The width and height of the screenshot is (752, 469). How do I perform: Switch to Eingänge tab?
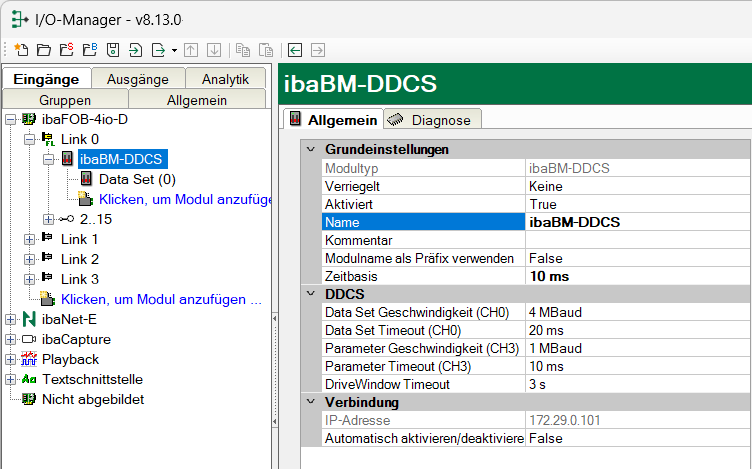(x=47, y=79)
